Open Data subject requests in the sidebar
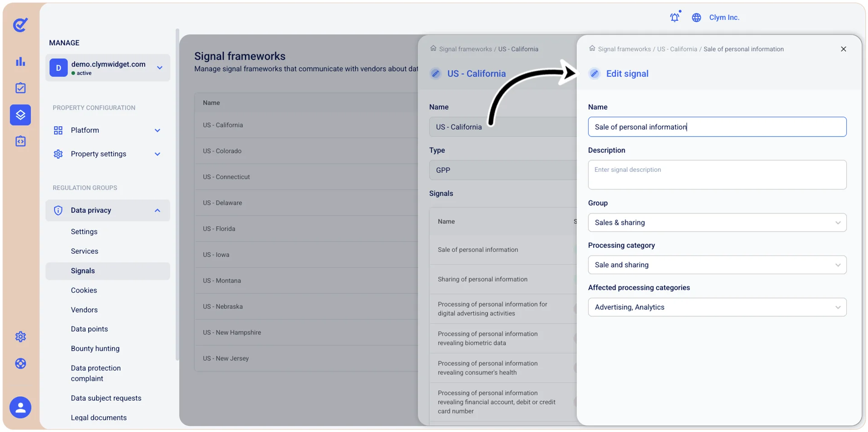The image size is (868, 432). tap(106, 398)
